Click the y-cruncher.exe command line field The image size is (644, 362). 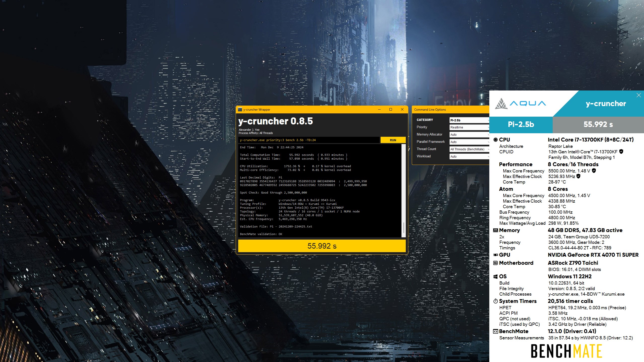309,140
